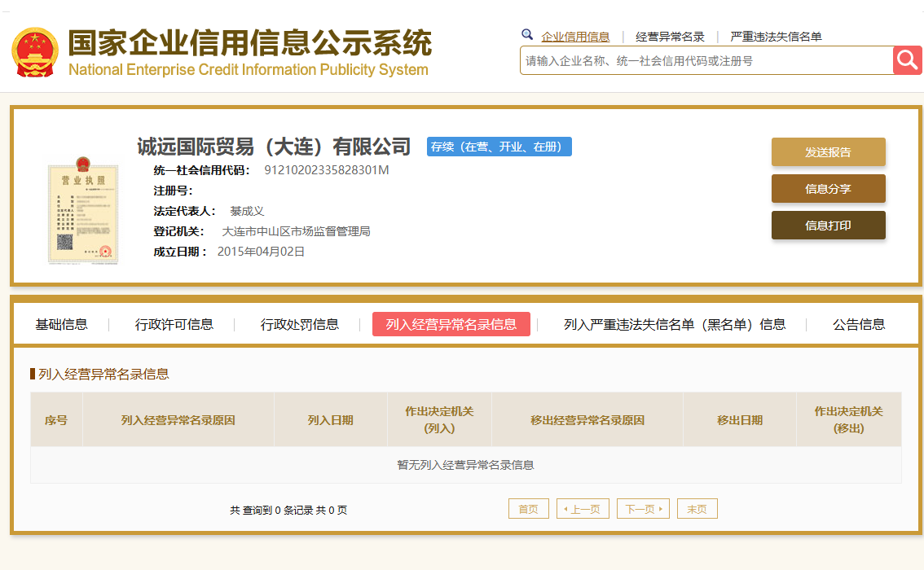The height and width of the screenshot is (570, 924).
Task: Click the National Enterprise Credit Information Publicity System subtitle
Action: 248,69
